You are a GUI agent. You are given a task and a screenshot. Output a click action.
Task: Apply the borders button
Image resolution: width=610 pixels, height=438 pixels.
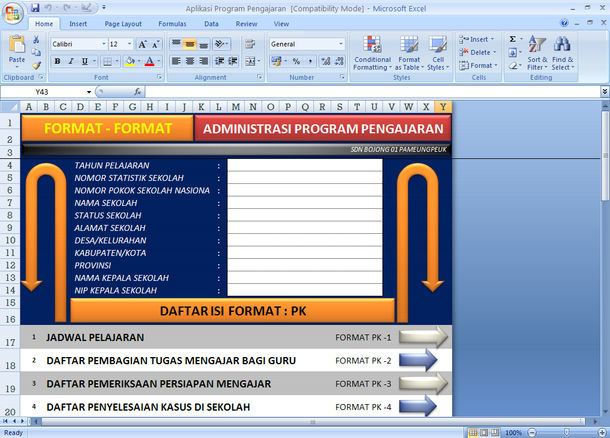click(107, 61)
